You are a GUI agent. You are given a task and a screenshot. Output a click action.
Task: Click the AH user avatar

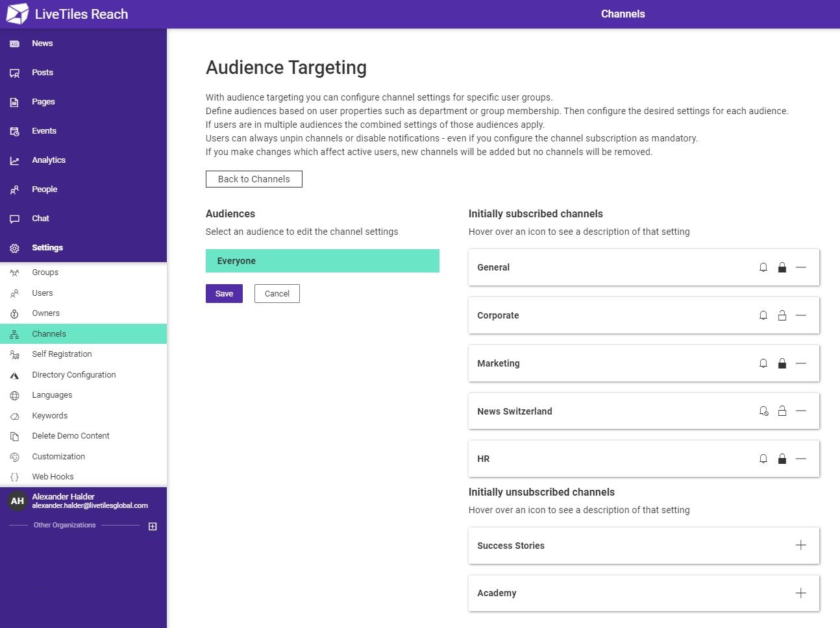17,501
